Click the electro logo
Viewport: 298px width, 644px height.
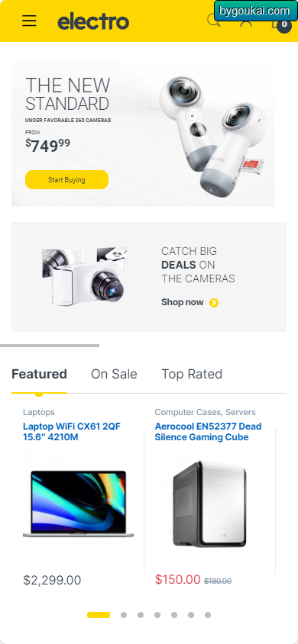[93, 21]
